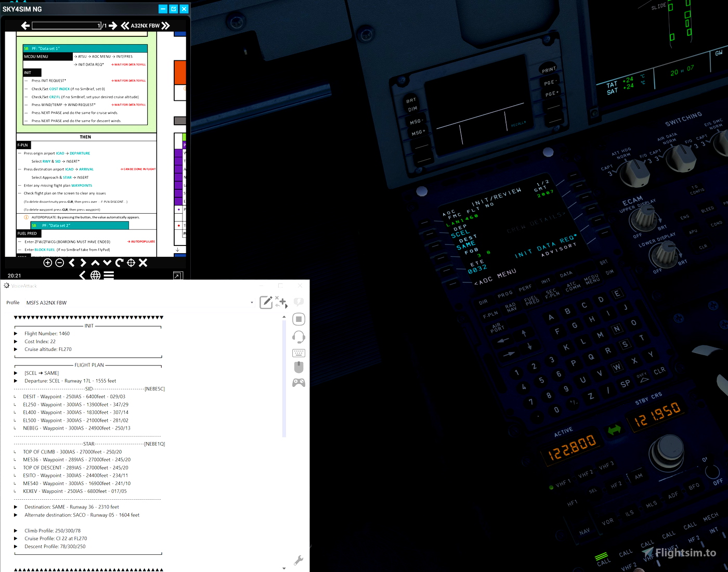Restore the SKY4SIM NG window size
The image size is (728, 572).
pos(174,9)
